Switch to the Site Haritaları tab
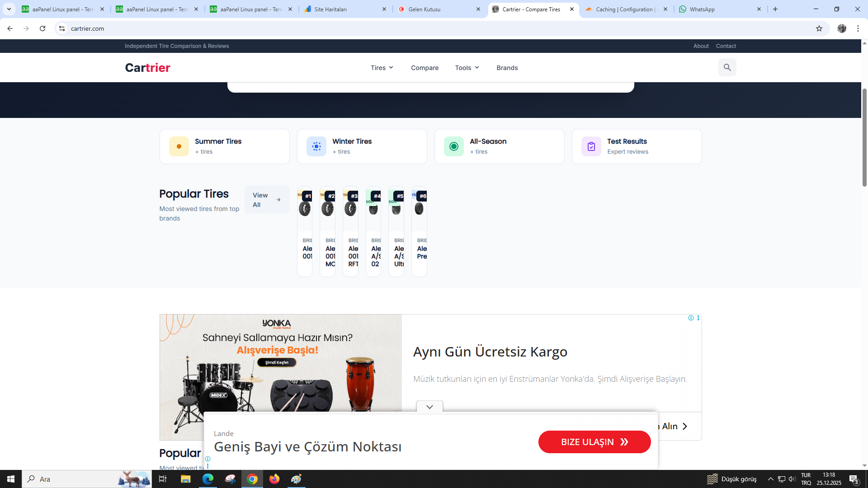Screen dimensions: 868x488 click(346, 9)
